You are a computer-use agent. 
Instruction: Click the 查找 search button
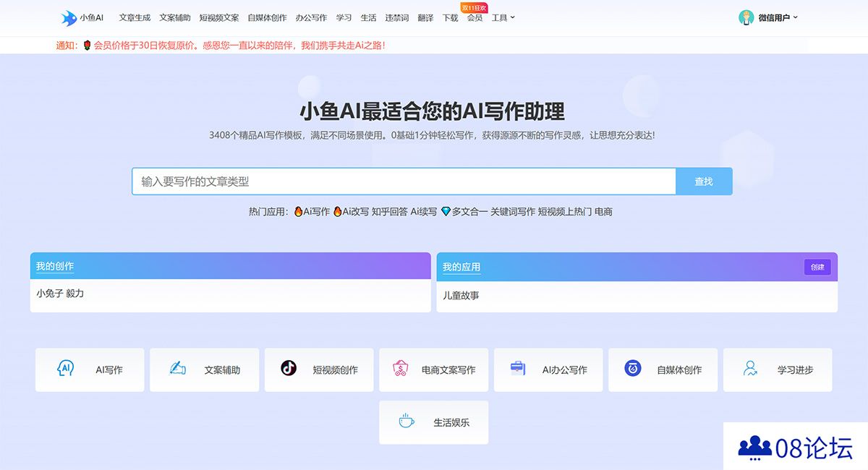point(704,181)
